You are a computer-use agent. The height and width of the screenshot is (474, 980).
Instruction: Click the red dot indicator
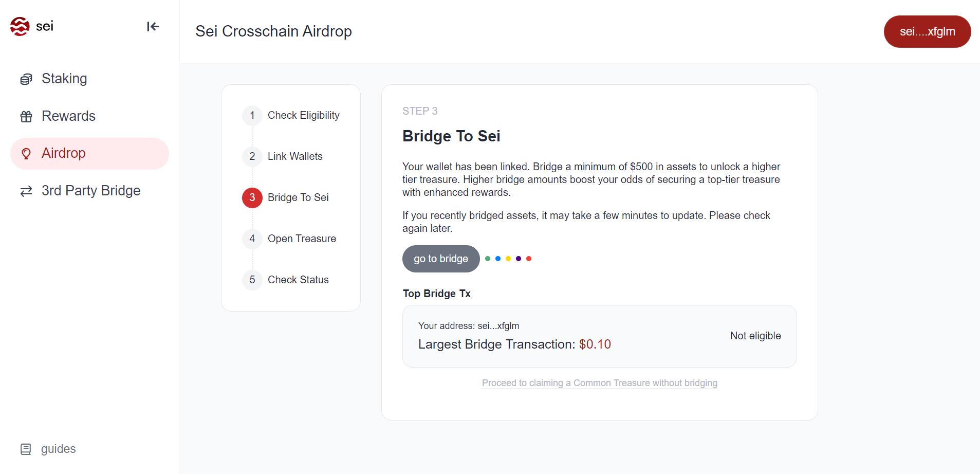click(529, 259)
